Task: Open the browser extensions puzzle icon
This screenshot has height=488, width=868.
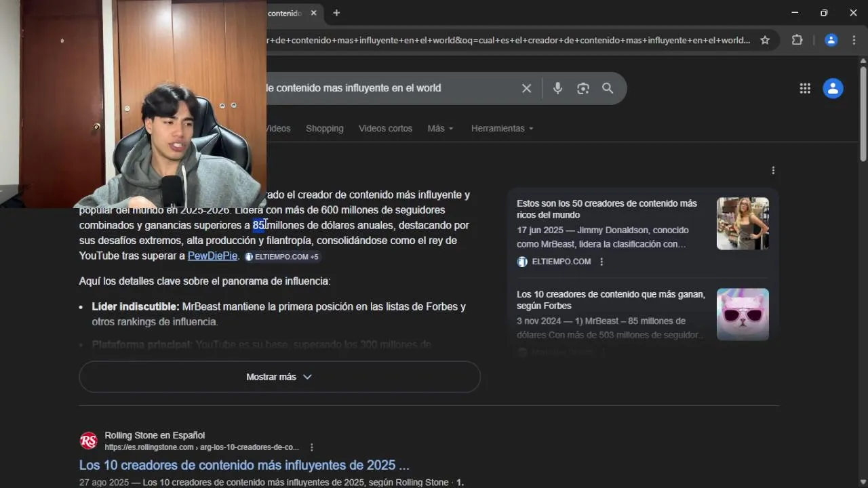Action: point(797,40)
